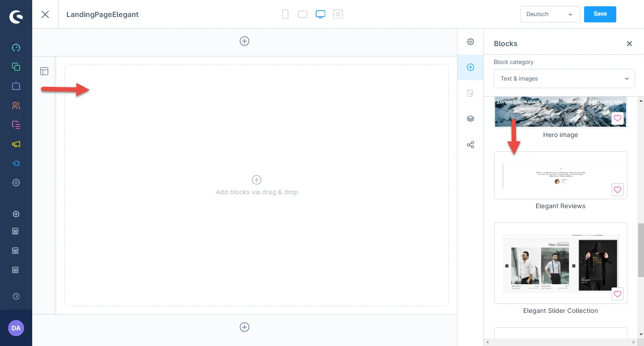
Task: Favorite the Elegant Slider Collection block
Action: 617,295
